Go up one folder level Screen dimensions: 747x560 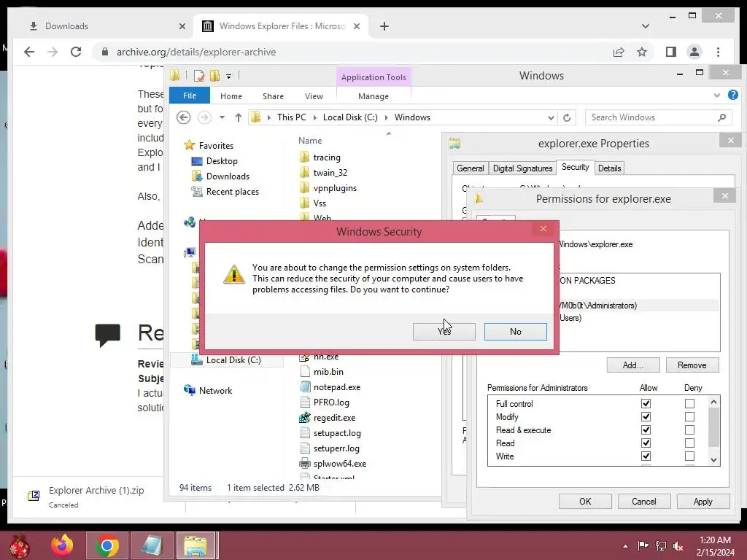[239, 117]
